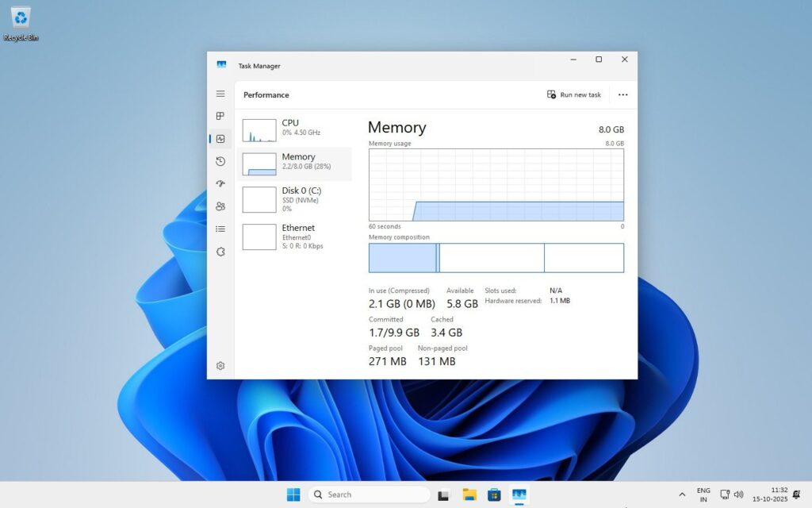Open the Processes page in Task Manager
812x508 pixels.
[x=220, y=116]
